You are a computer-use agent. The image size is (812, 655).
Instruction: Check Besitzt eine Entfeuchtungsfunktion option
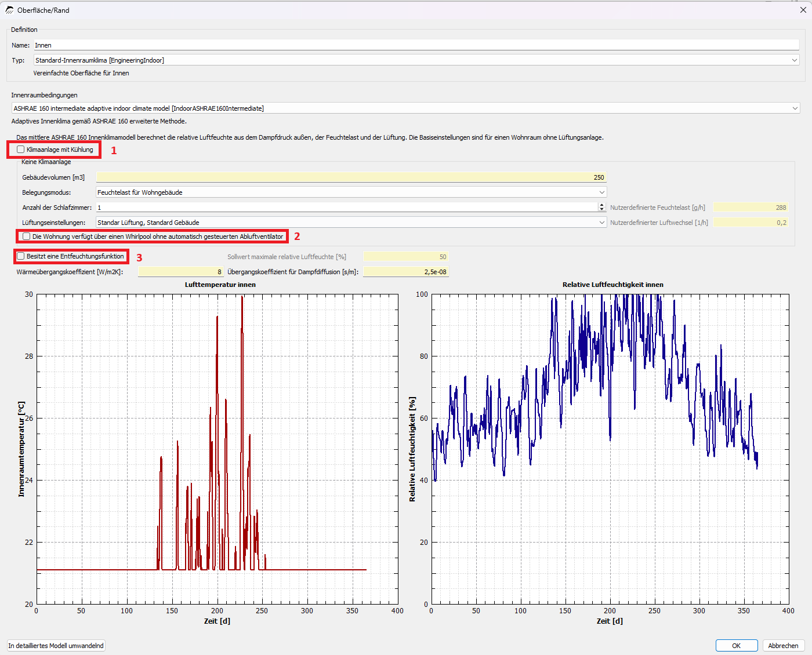pyautogui.click(x=21, y=256)
